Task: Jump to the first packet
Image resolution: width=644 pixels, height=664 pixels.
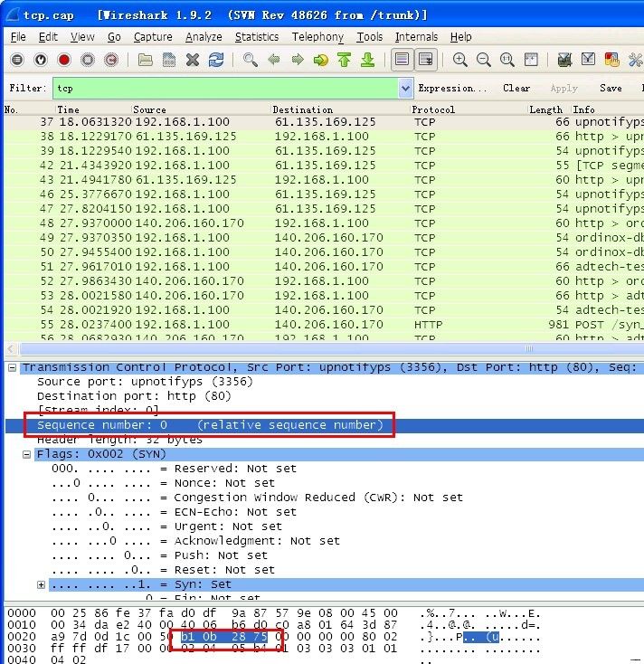Action: click(x=344, y=60)
